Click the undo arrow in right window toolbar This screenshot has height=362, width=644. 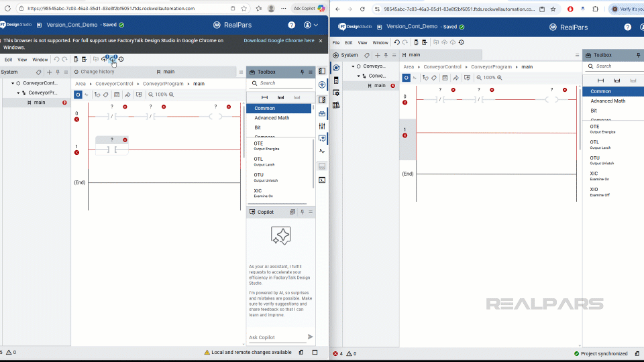tap(396, 42)
